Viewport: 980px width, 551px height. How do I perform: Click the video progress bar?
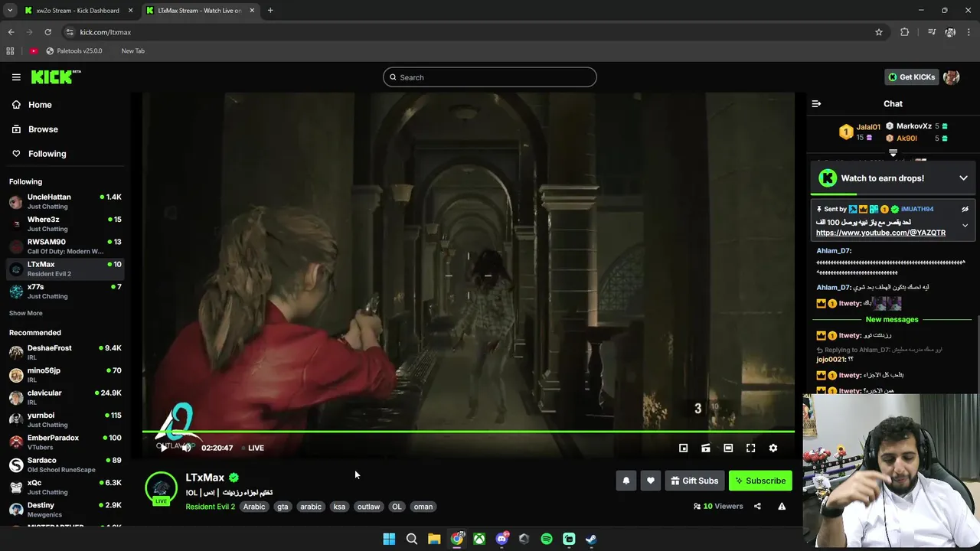(469, 432)
